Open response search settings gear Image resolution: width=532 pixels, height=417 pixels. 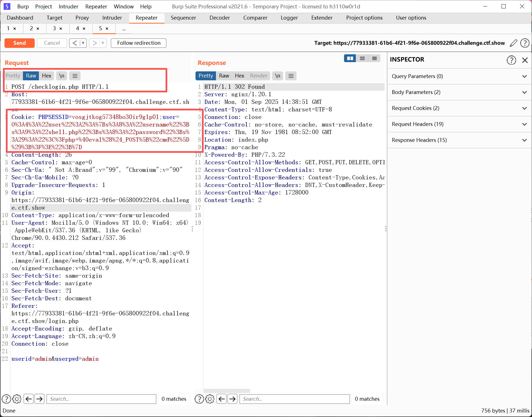pos(210,399)
